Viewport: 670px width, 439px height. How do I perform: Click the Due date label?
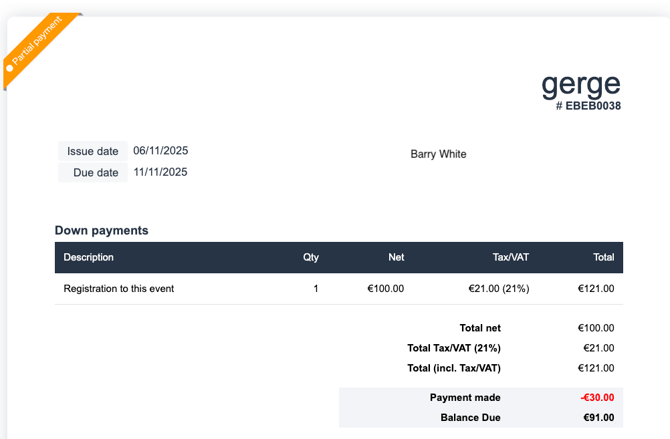[96, 172]
